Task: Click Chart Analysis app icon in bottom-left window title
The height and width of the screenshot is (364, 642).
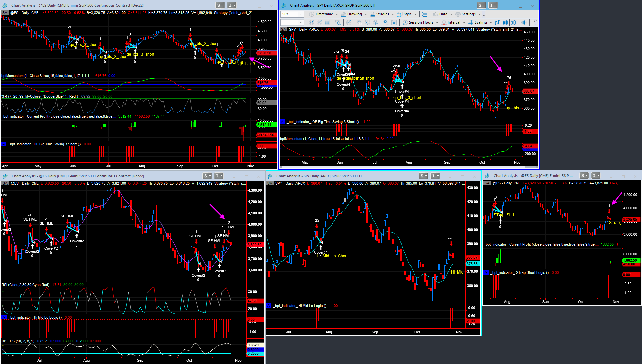Action: pyautogui.click(x=5, y=176)
